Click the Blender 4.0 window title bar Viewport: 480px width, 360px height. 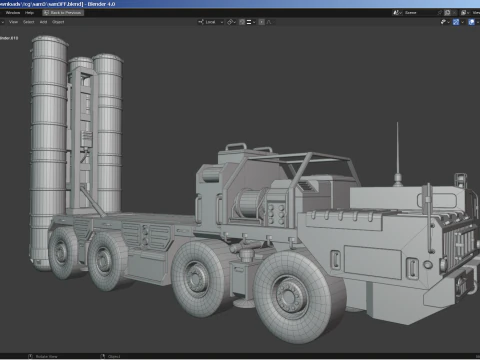(x=240, y=4)
